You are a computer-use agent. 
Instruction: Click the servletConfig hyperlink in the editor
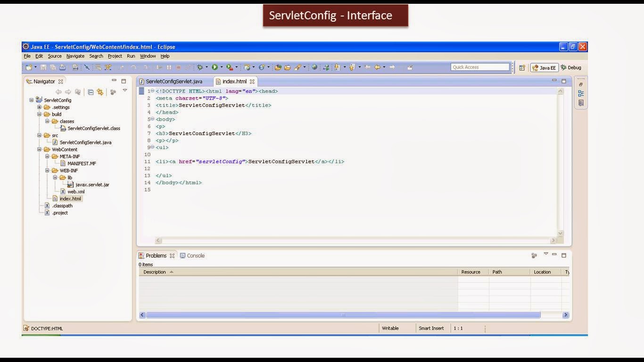(219, 161)
